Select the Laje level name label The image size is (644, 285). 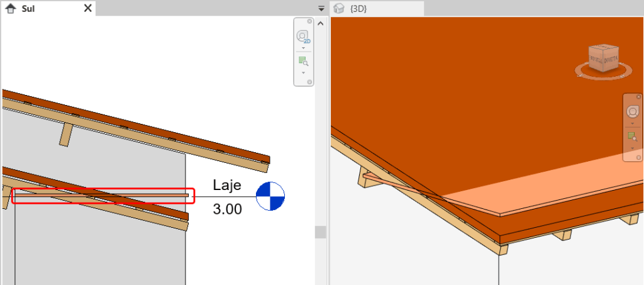227,185
